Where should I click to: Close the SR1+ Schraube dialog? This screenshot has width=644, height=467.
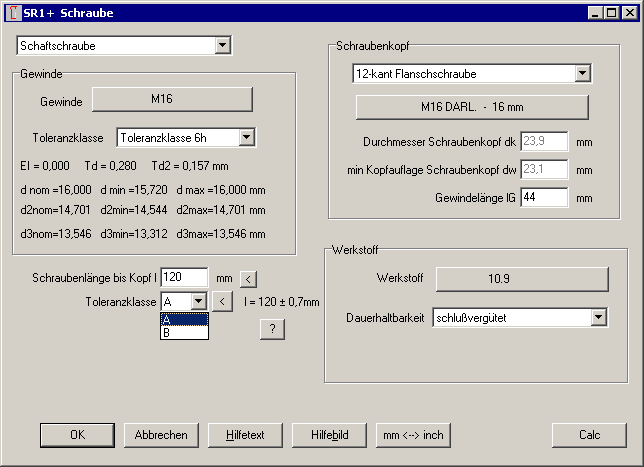pyautogui.click(x=627, y=13)
